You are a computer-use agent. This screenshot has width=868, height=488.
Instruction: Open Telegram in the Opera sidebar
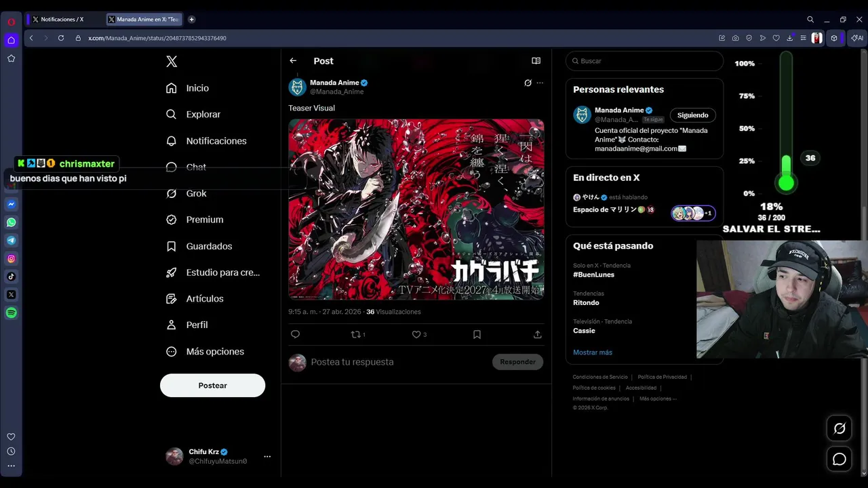tap(12, 241)
